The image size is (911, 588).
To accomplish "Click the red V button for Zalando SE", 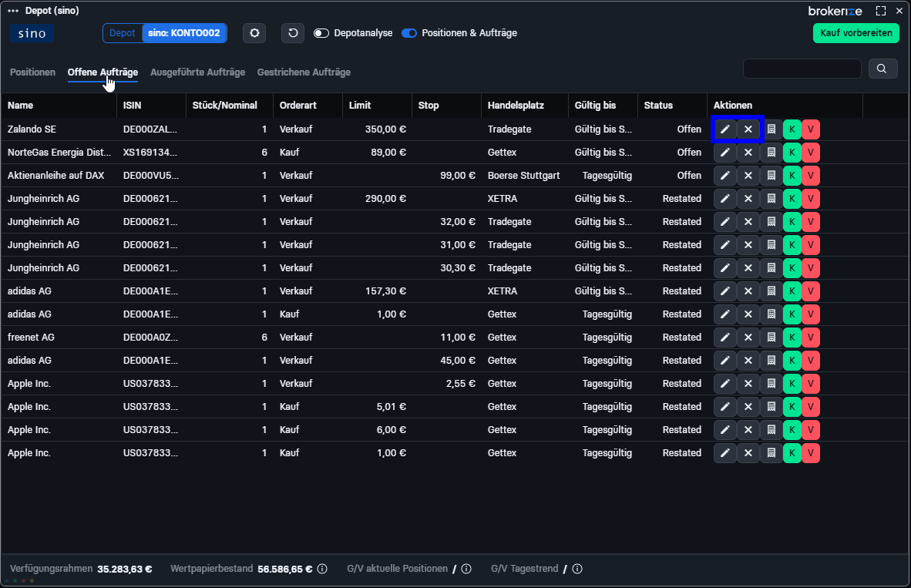I will 811,129.
